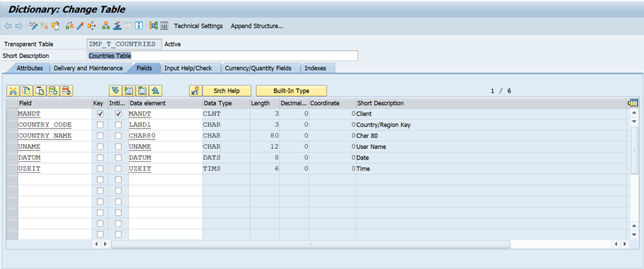This screenshot has width=644, height=269.
Task: Check Initial Values checkbox for COUNTRY_CODE
Action: click(119, 125)
